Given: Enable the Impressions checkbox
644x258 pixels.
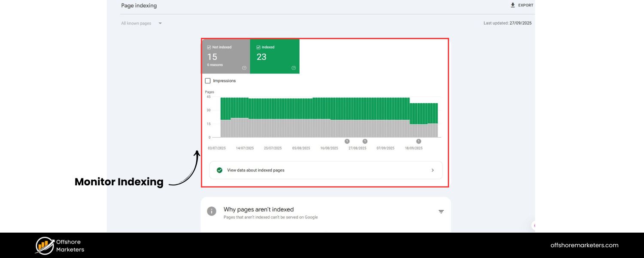Looking at the screenshot, I should click(208, 80).
